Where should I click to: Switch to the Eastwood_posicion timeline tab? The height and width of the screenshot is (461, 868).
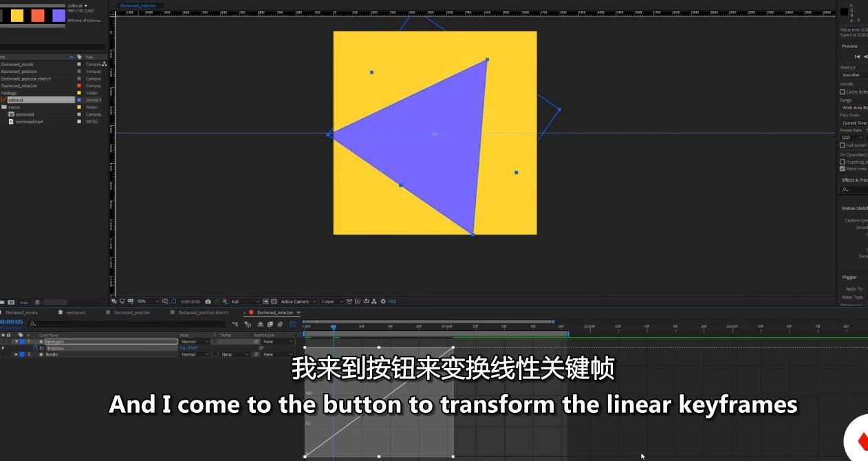click(x=131, y=312)
